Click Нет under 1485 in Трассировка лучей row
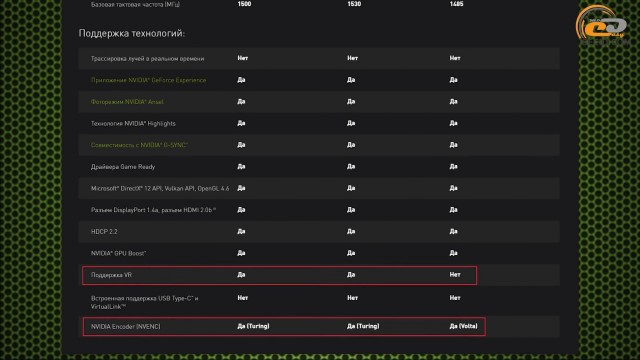Image resolution: width=640 pixels, height=360 pixels. coord(455,58)
